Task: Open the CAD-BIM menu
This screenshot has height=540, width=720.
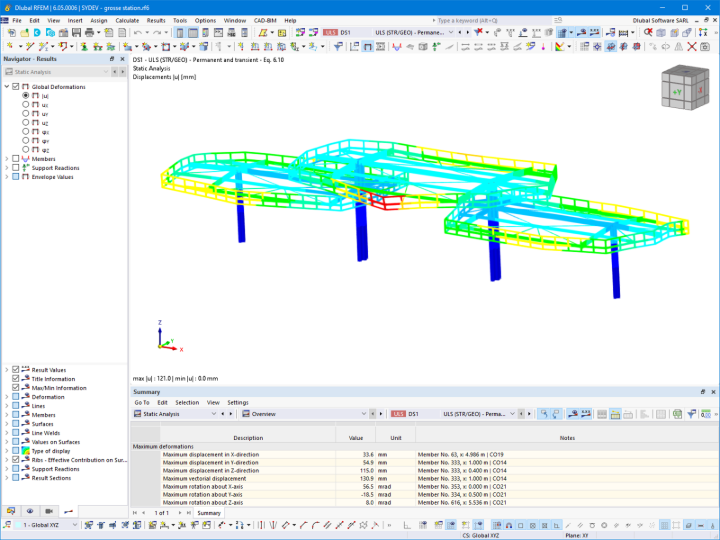Action: click(x=265, y=21)
